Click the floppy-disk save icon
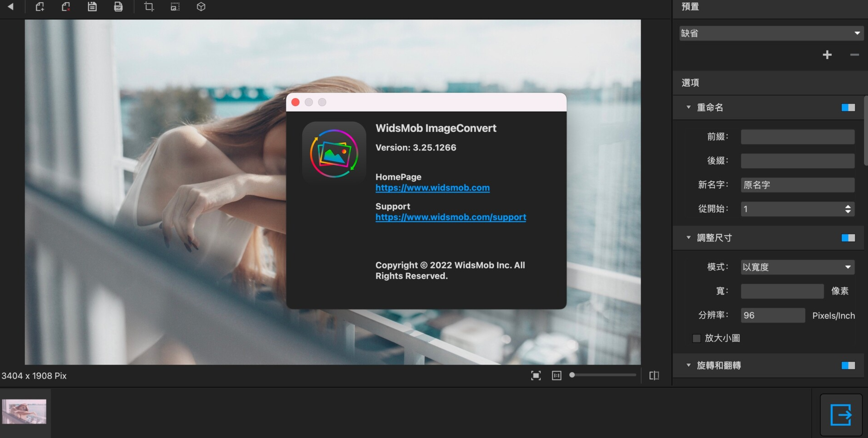The width and height of the screenshot is (868, 438). click(92, 7)
